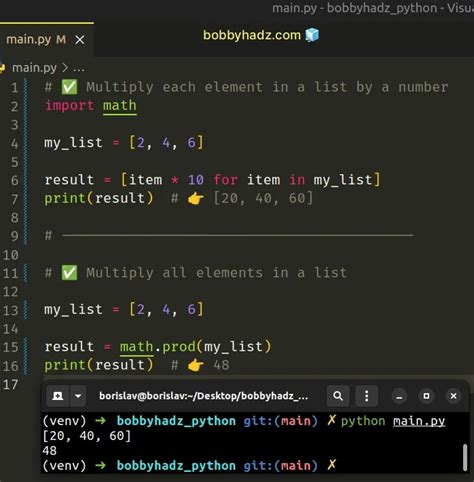The height and width of the screenshot is (482, 474).
Task: Maximize the terminal window
Action: point(426,396)
